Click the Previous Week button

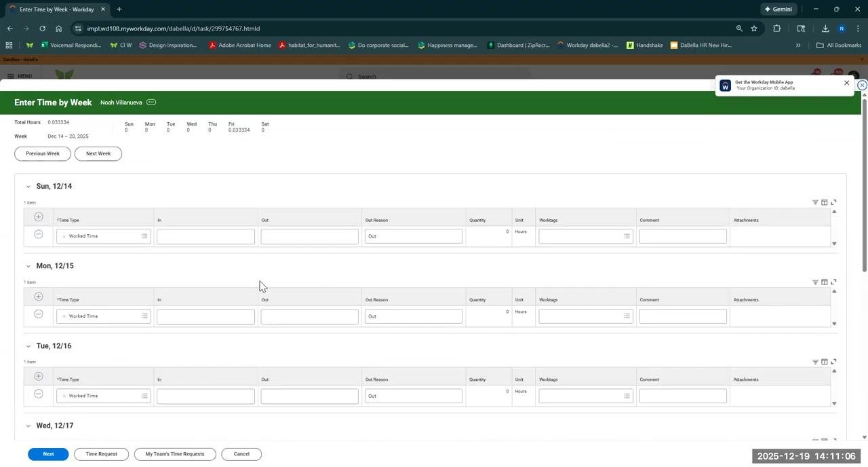click(x=43, y=153)
